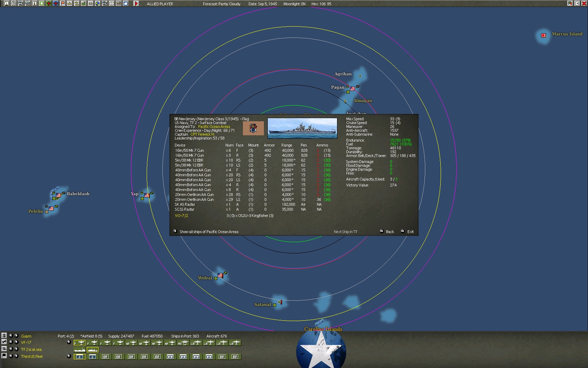Go to next unit after Third US Fleet
The height and width of the screenshot is (368, 588).
(x=16, y=356)
